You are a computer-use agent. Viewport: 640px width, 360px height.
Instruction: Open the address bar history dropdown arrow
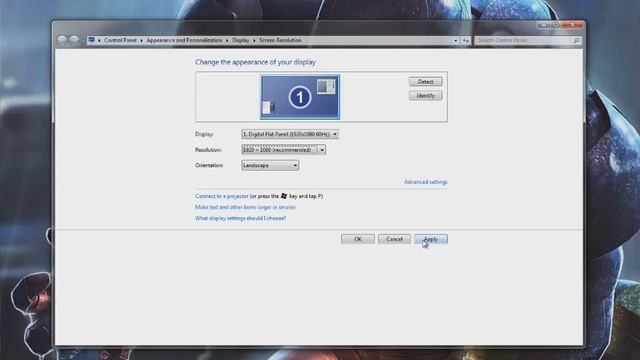pyautogui.click(x=456, y=40)
